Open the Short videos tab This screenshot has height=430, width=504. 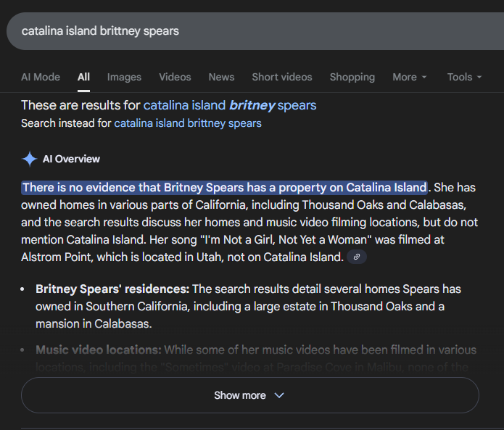pos(282,77)
